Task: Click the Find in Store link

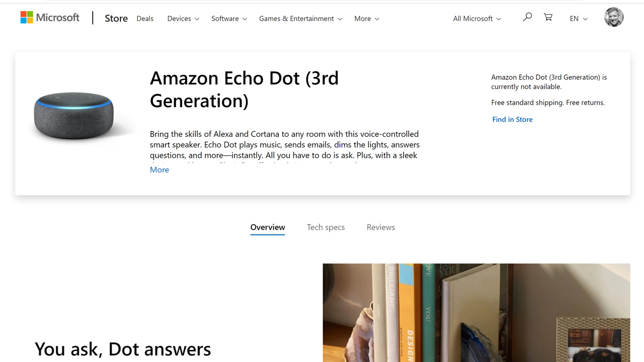Action: coord(512,120)
